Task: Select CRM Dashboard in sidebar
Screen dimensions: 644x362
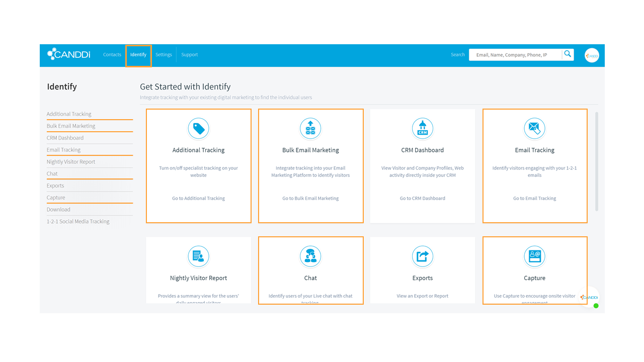Action: 65,138
